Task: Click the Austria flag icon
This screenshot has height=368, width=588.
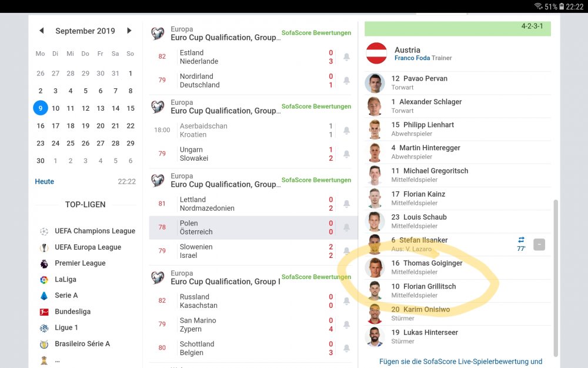Action: click(x=376, y=54)
